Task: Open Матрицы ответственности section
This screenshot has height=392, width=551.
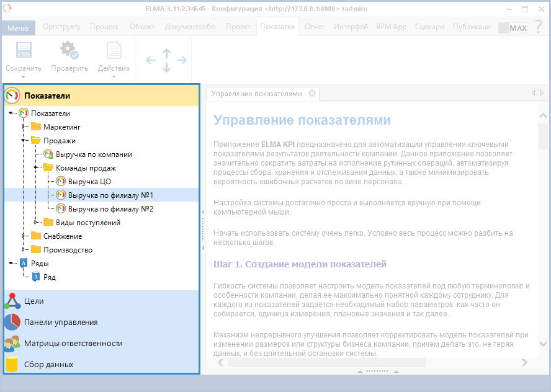Action: 73,344
